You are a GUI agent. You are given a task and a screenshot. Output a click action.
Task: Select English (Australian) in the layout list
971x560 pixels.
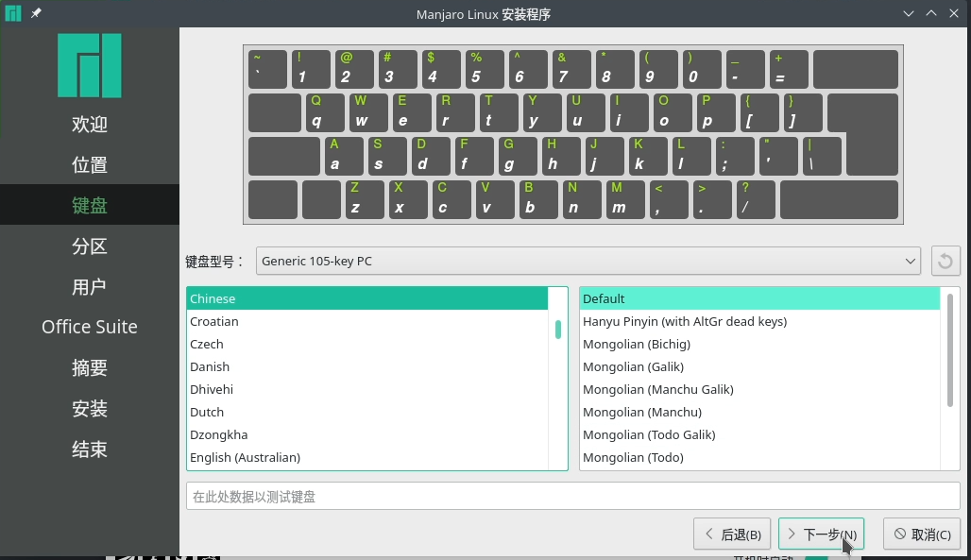coord(367,457)
